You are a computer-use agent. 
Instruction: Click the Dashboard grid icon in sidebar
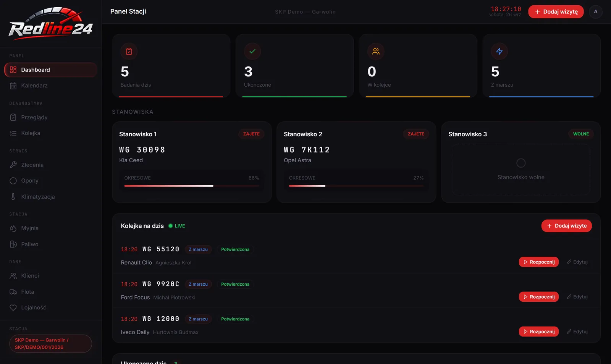[x=13, y=70]
